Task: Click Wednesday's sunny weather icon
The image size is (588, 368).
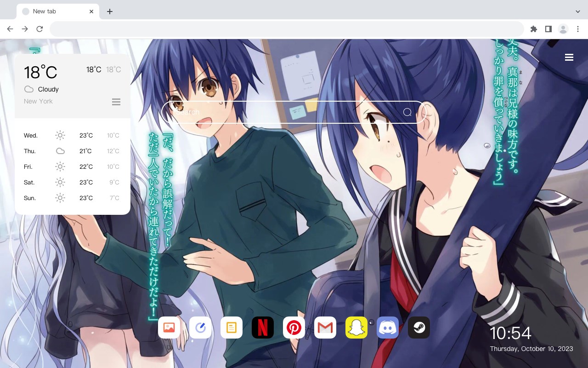Action: (x=60, y=135)
